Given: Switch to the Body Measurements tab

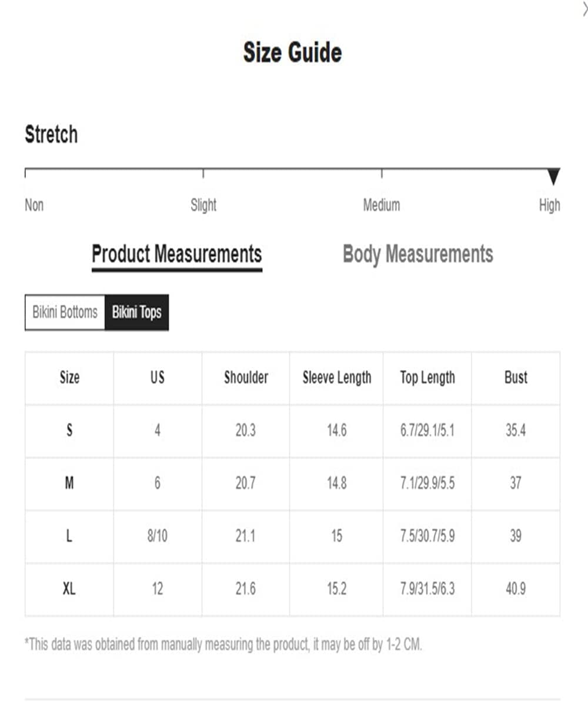Looking at the screenshot, I should click(x=417, y=254).
